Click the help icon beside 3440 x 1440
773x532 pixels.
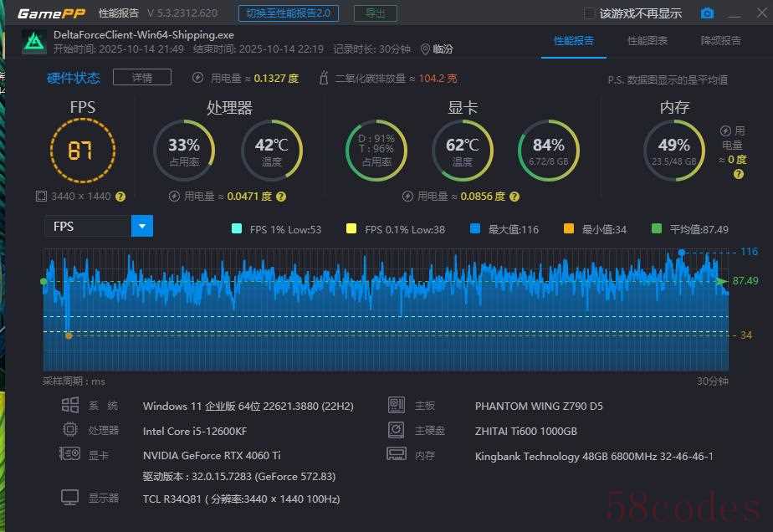[120, 197]
